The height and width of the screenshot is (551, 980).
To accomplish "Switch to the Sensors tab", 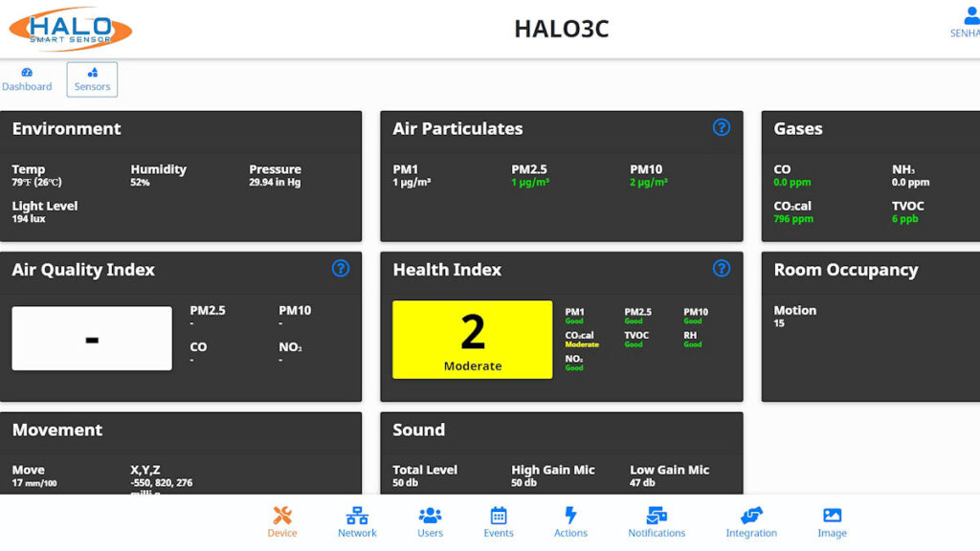I will click(x=92, y=79).
